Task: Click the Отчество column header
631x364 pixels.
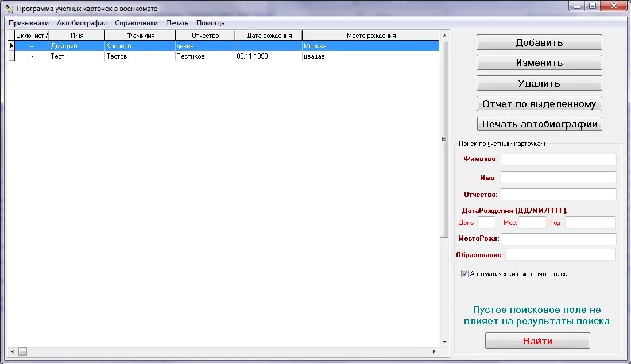Action: [x=205, y=36]
